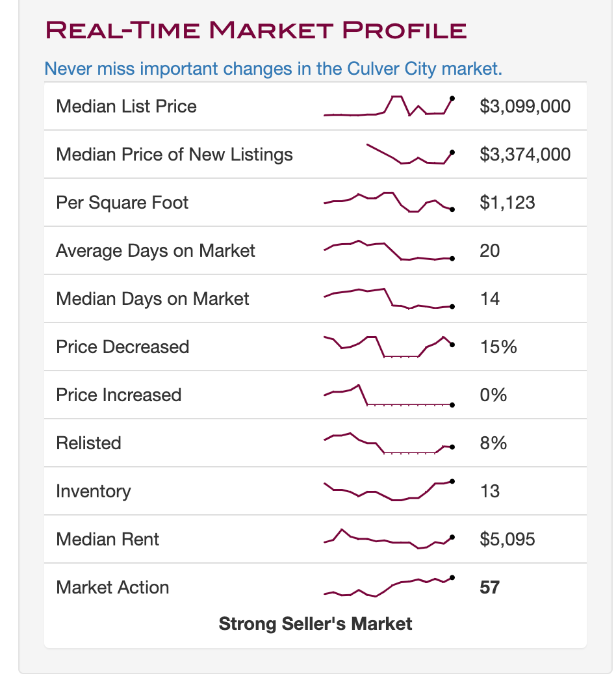Screen dimensions: 616x680
Task: Click the Strong Seller's Market text
Action: [x=315, y=624]
